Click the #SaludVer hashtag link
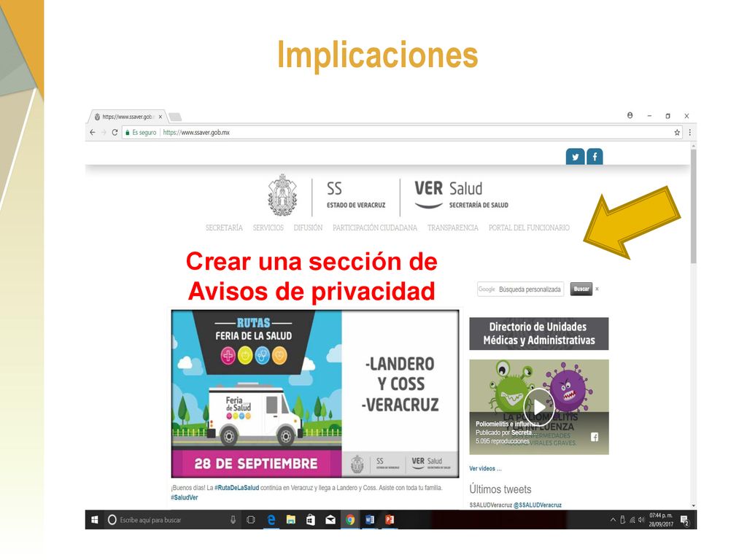The image size is (747, 560). (185, 497)
